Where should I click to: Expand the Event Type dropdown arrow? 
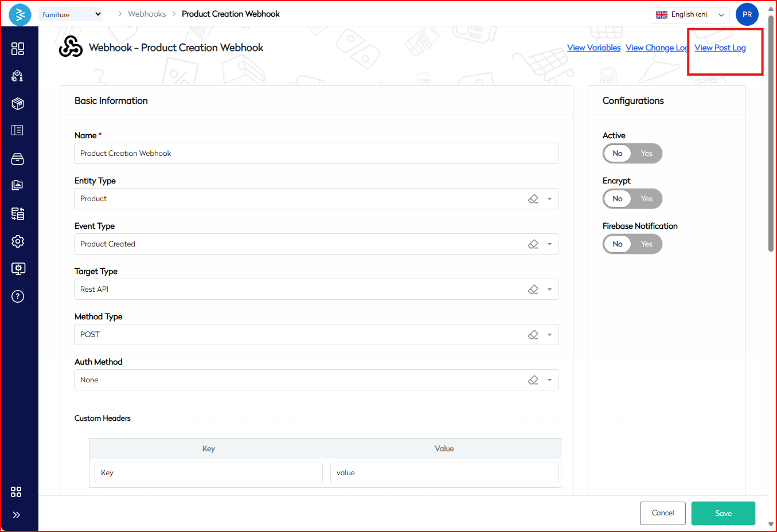[549, 244]
